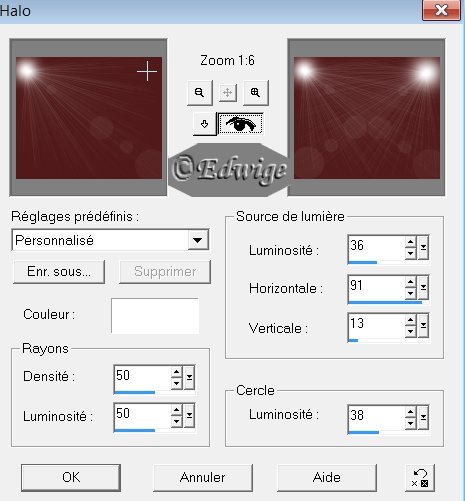Click the pan navigate crosshair icon

tap(228, 92)
